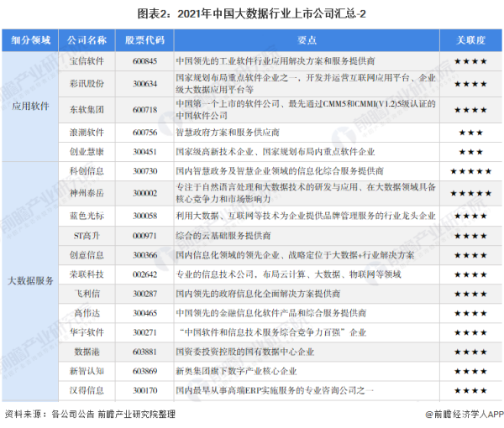Click stock code 603881
The height and width of the screenshot is (428, 504).
pyautogui.click(x=142, y=351)
